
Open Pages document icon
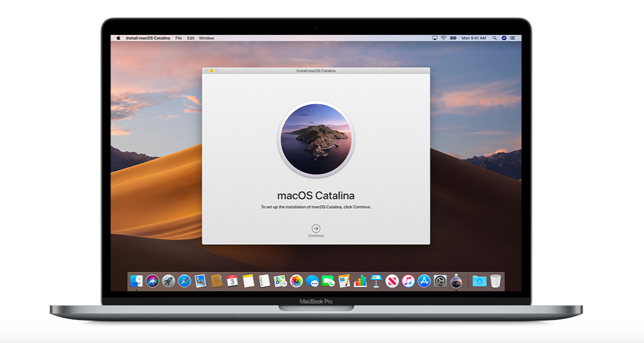pyautogui.click(x=344, y=281)
